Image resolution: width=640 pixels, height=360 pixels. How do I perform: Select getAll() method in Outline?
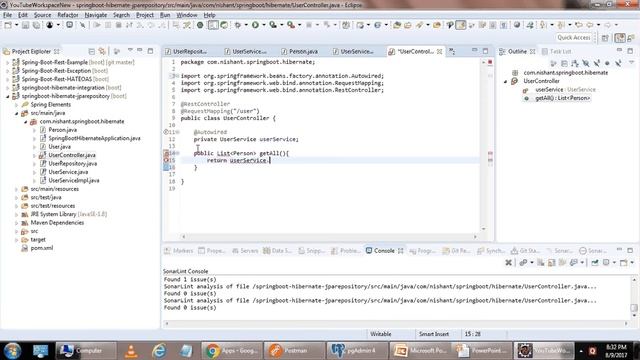(562, 98)
